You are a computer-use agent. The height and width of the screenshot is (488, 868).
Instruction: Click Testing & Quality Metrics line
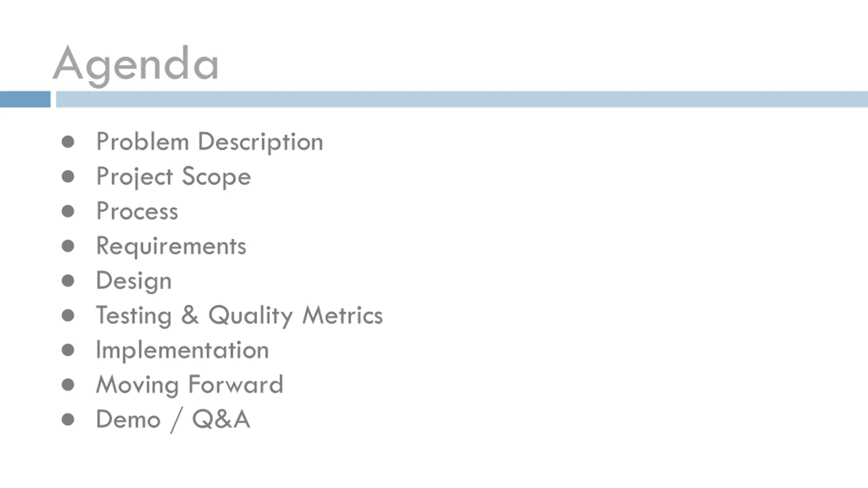point(239,316)
